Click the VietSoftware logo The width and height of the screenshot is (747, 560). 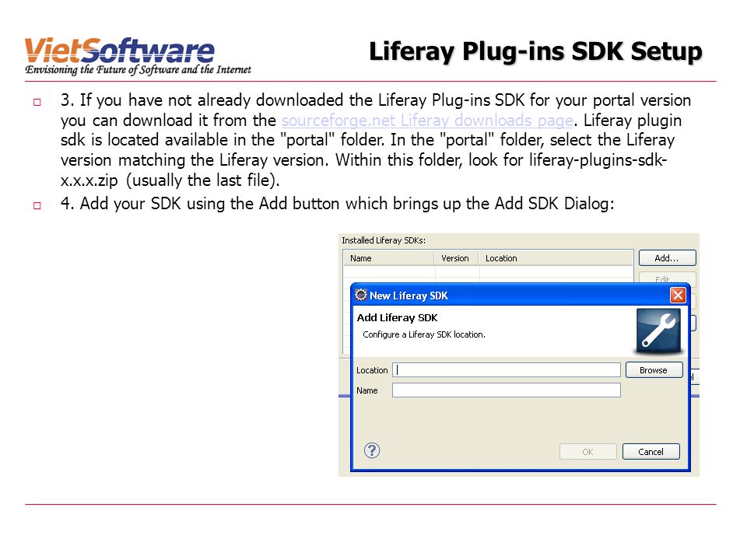pyautogui.click(x=139, y=56)
